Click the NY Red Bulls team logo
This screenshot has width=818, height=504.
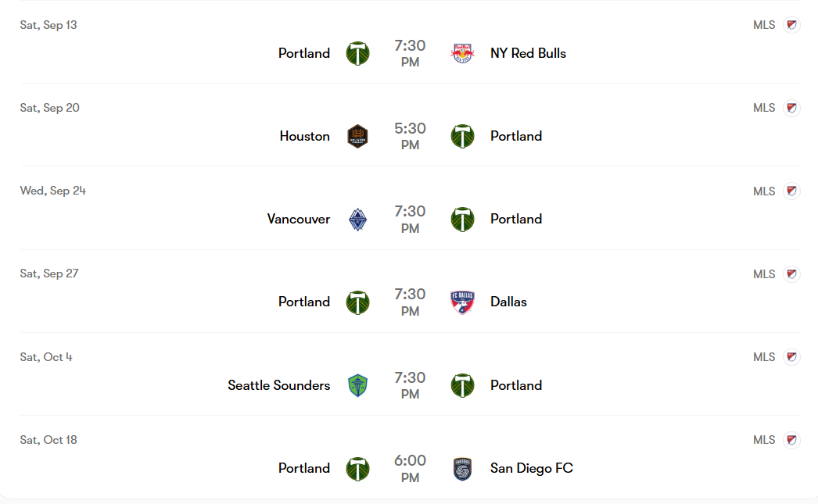click(462, 53)
